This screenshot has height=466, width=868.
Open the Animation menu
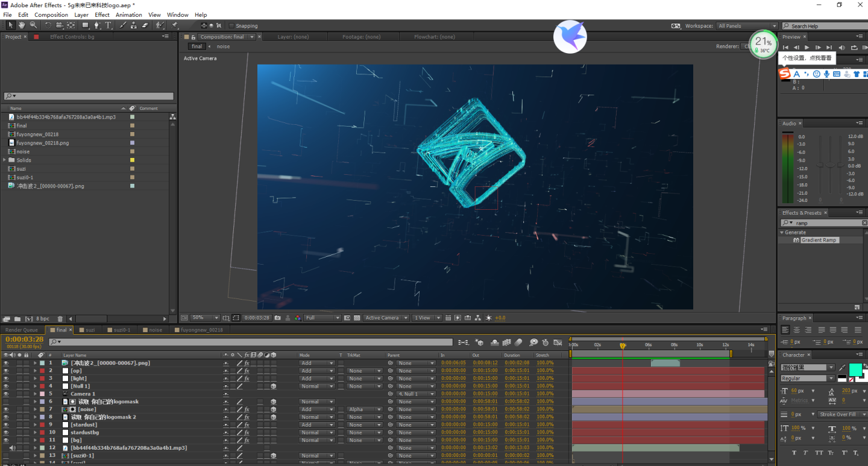tap(128, 14)
